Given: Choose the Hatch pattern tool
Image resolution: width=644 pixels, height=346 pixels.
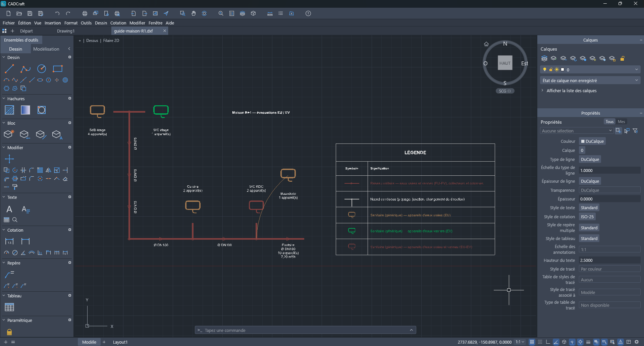Looking at the screenshot, I should [9, 110].
